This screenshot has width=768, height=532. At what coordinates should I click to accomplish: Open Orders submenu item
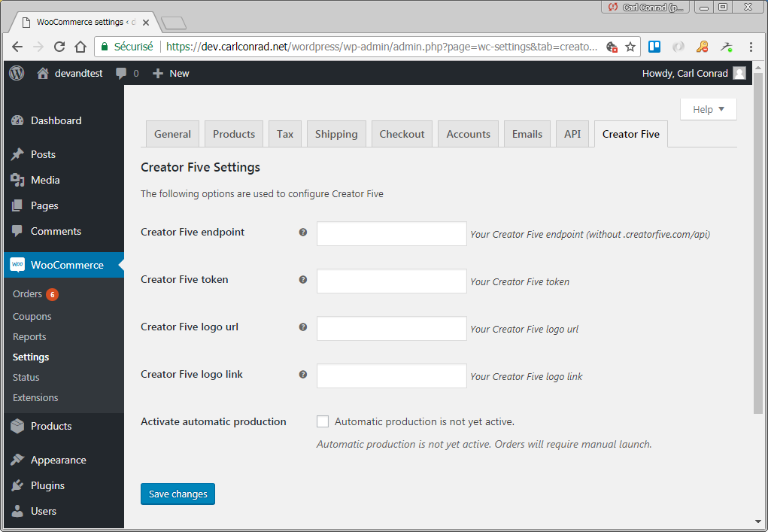(27, 294)
